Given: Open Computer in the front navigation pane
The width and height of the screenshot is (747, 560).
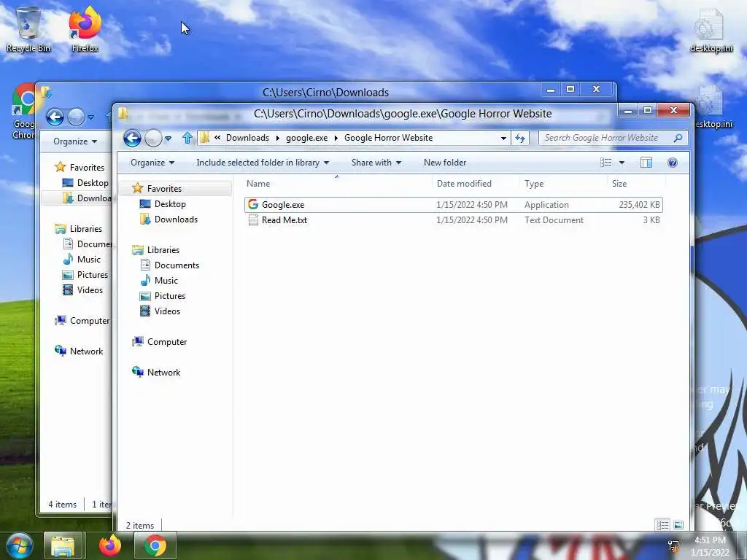Looking at the screenshot, I should (x=167, y=342).
